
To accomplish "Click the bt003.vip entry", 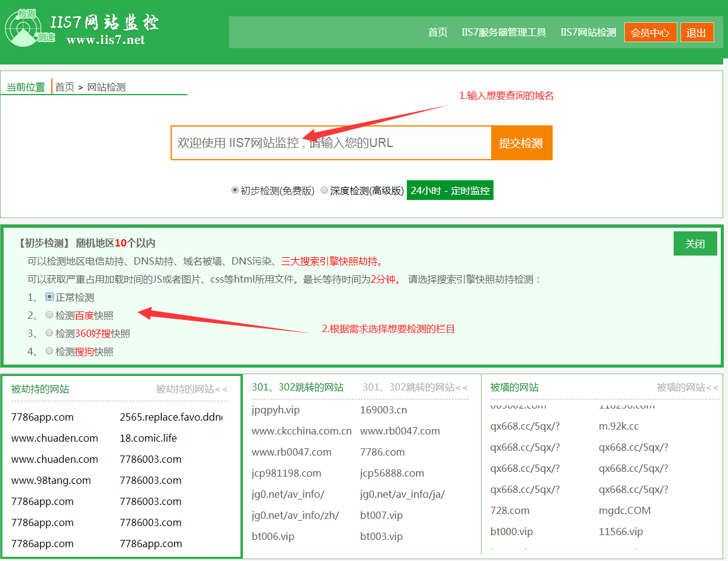I will (x=381, y=536).
